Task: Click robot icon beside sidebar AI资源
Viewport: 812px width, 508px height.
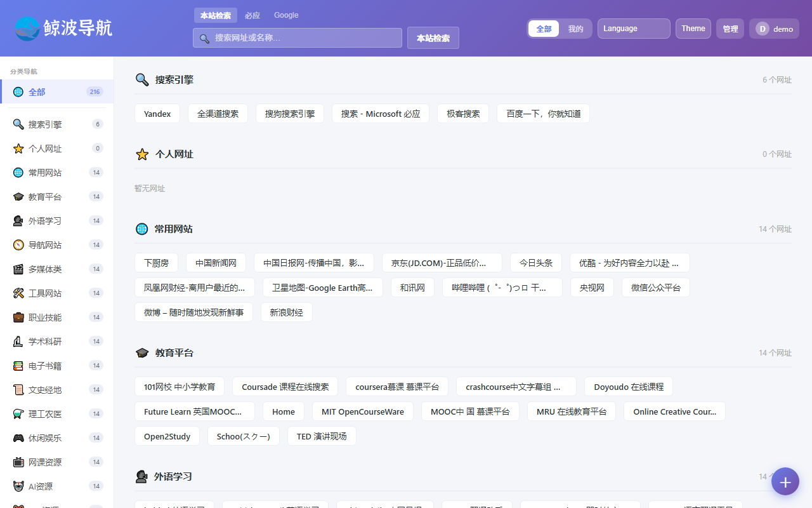Action: 18,486
